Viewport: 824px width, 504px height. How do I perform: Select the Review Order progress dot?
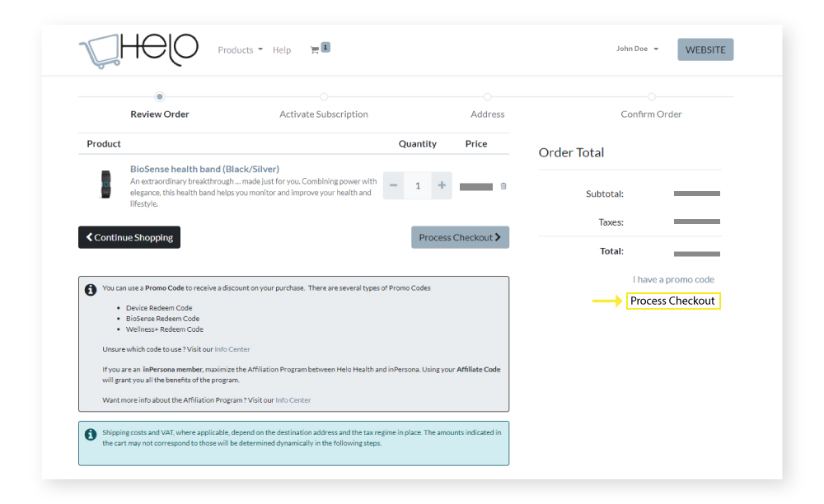tap(159, 96)
